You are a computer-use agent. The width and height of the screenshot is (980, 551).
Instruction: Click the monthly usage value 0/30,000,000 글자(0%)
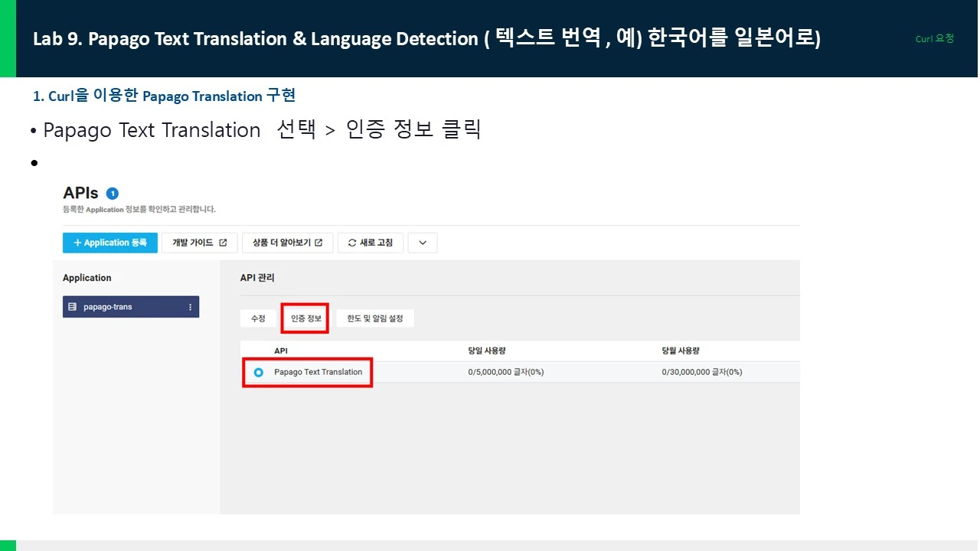pos(702,372)
